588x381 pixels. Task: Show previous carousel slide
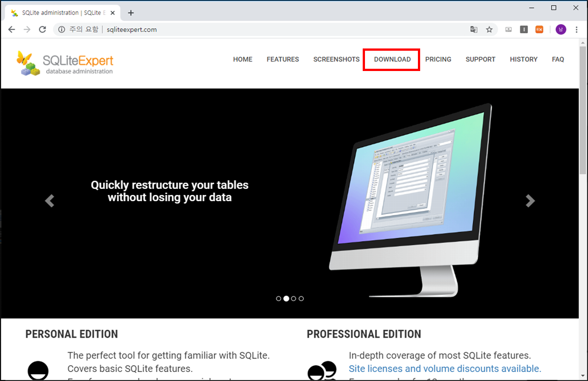point(50,201)
